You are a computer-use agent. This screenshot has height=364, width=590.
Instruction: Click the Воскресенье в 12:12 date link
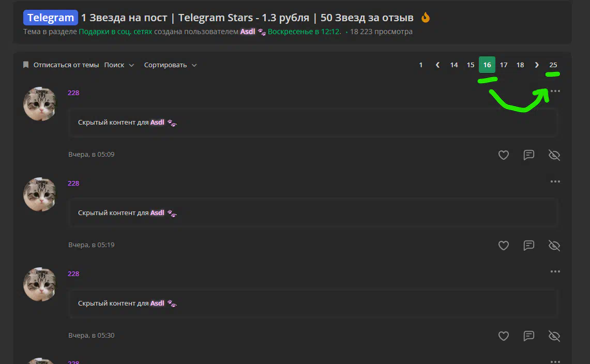click(304, 32)
